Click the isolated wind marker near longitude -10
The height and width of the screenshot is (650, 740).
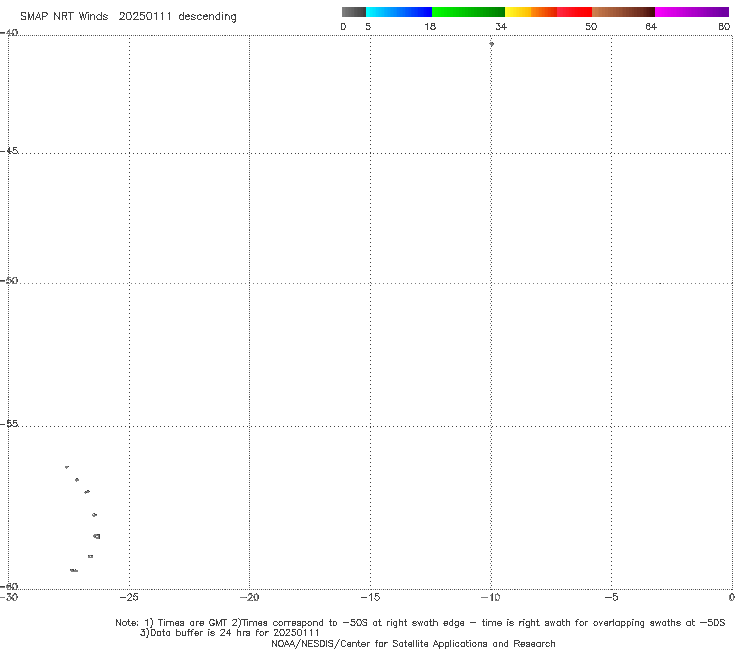click(x=491, y=44)
